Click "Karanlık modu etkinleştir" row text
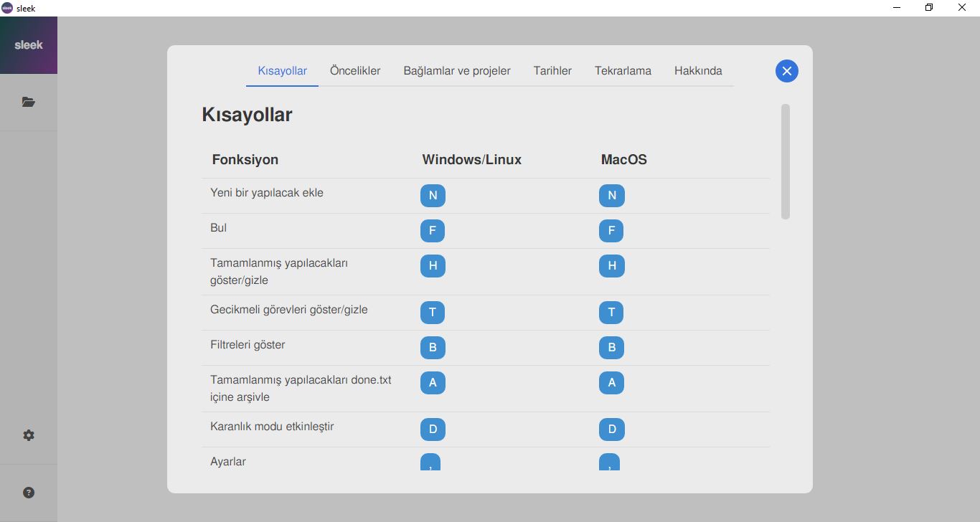 [x=272, y=427]
